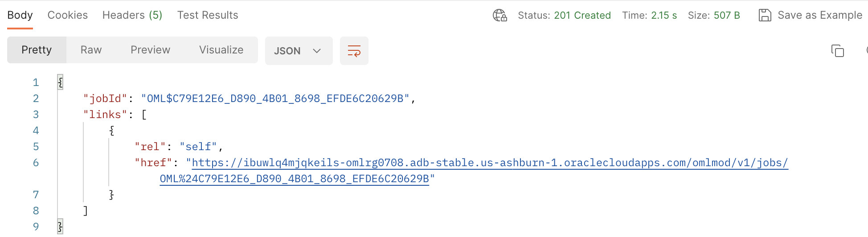This screenshot has width=868, height=237.
Task: Click the jobId value string
Action: pos(275,98)
